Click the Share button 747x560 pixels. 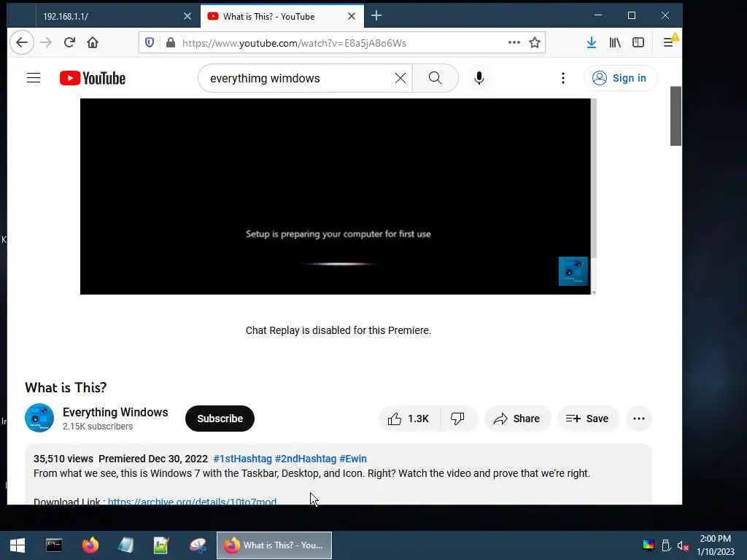tap(517, 419)
